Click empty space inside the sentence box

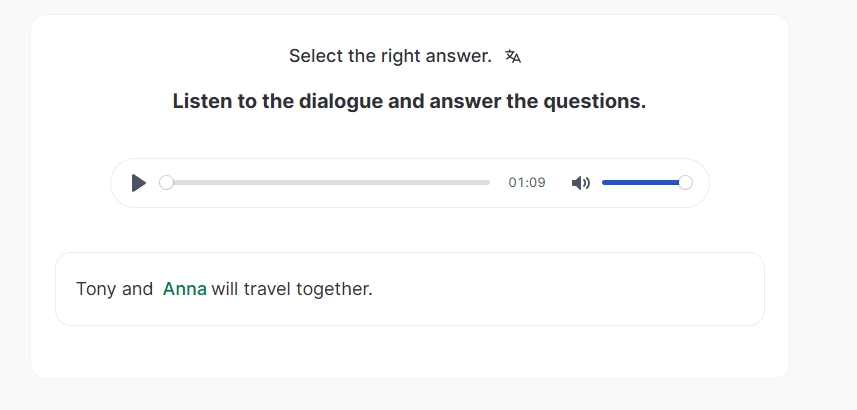pos(560,289)
